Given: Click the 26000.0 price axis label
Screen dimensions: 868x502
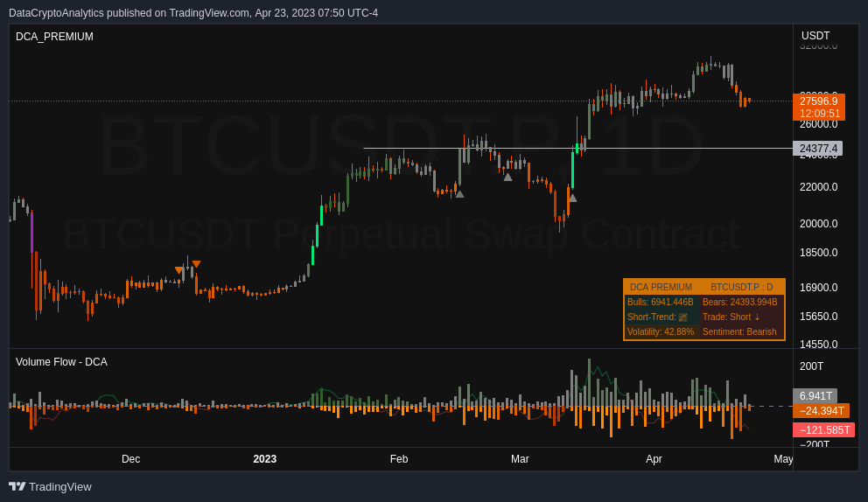Looking at the screenshot, I should pos(818,124).
